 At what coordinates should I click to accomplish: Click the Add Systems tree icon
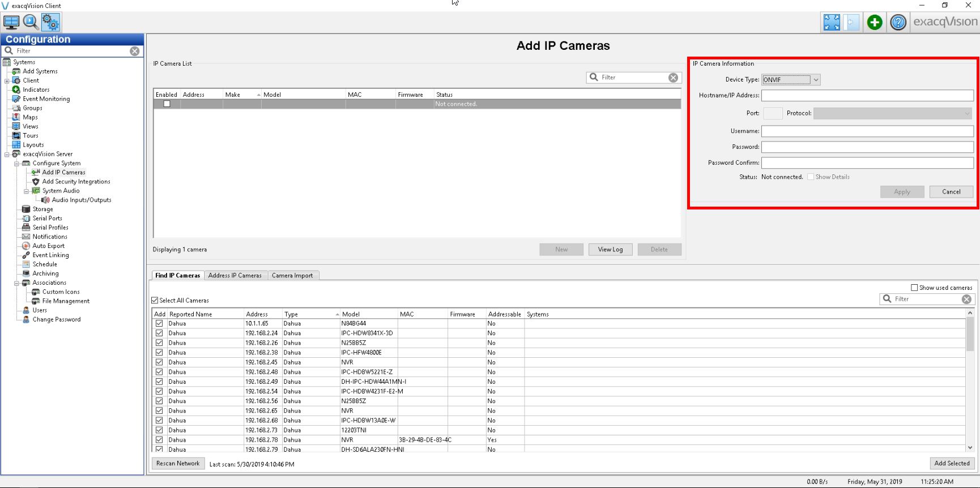pos(16,71)
